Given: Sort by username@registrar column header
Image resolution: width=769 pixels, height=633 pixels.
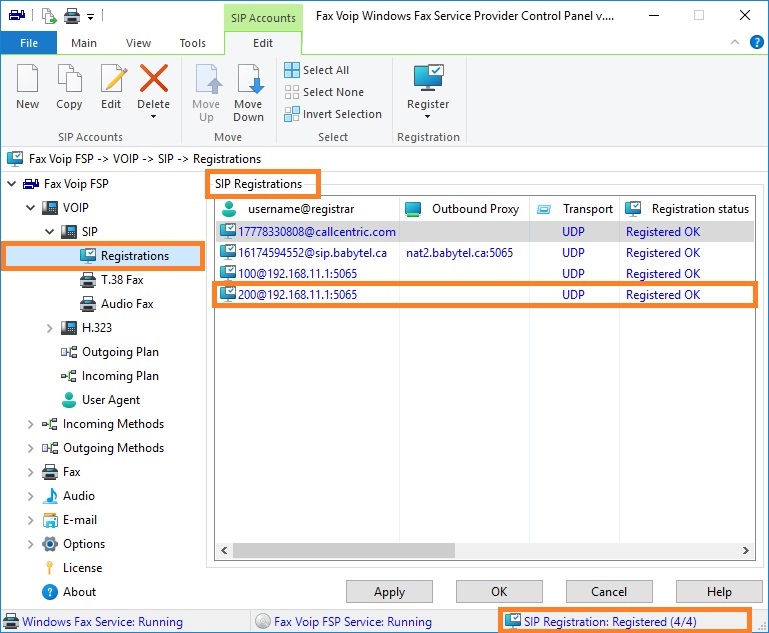Looking at the screenshot, I should (x=308, y=209).
